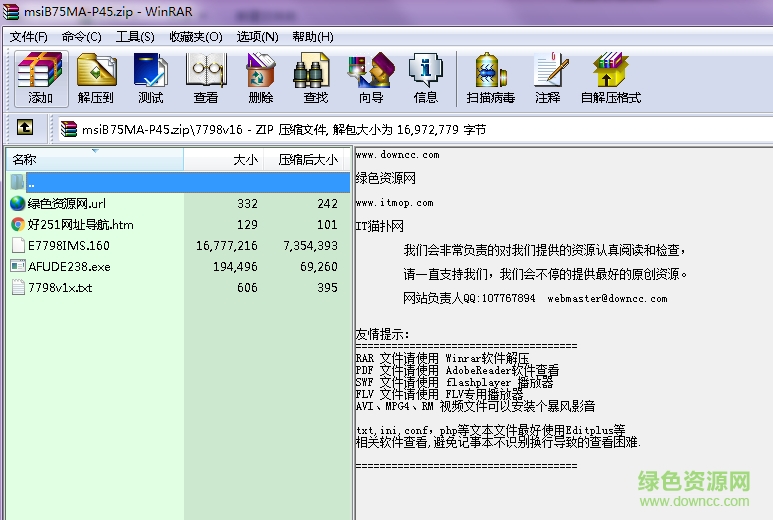
Task: Open the Commands (命令) menu
Action: [x=81, y=37]
